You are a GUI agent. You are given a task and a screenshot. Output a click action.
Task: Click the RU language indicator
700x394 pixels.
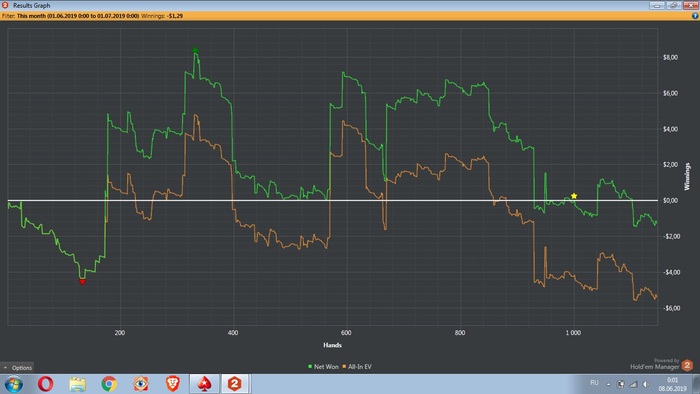tap(594, 383)
